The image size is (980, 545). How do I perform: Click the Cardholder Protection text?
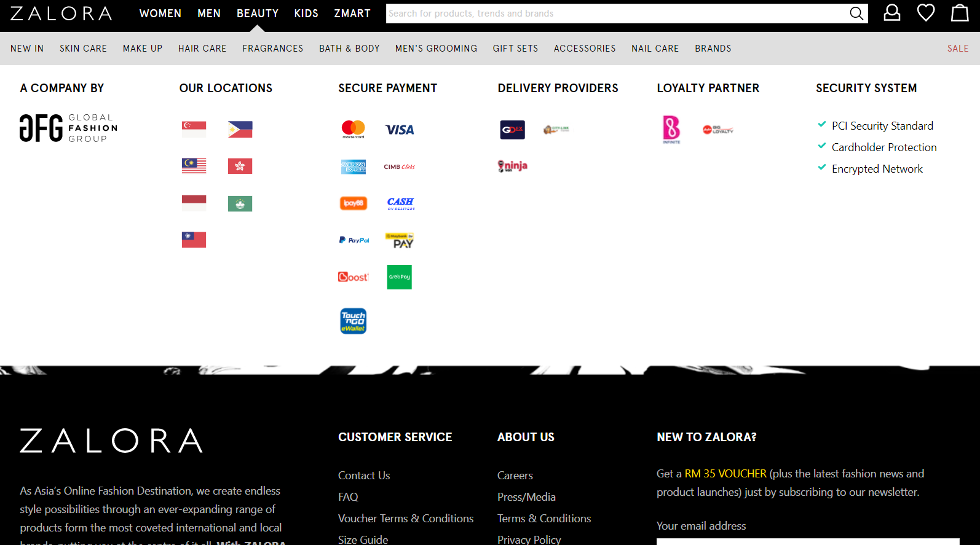(x=884, y=147)
